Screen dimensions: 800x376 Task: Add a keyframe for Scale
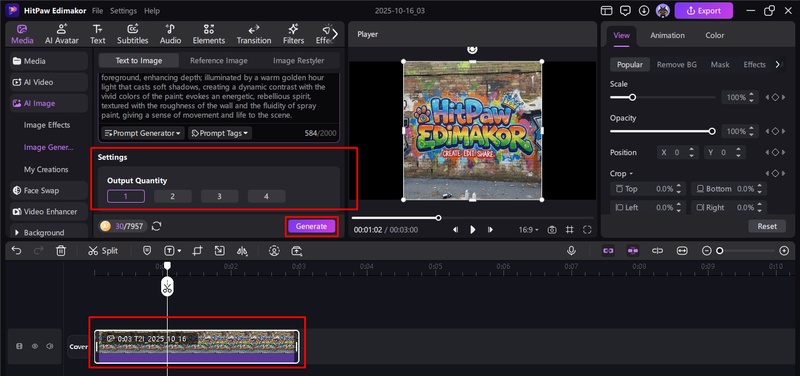tap(775, 97)
